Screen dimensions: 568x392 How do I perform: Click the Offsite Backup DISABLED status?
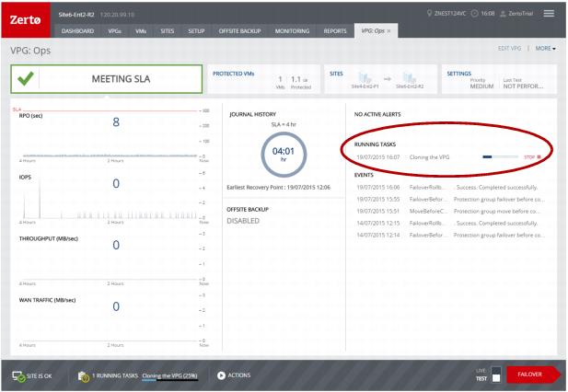[x=243, y=221]
